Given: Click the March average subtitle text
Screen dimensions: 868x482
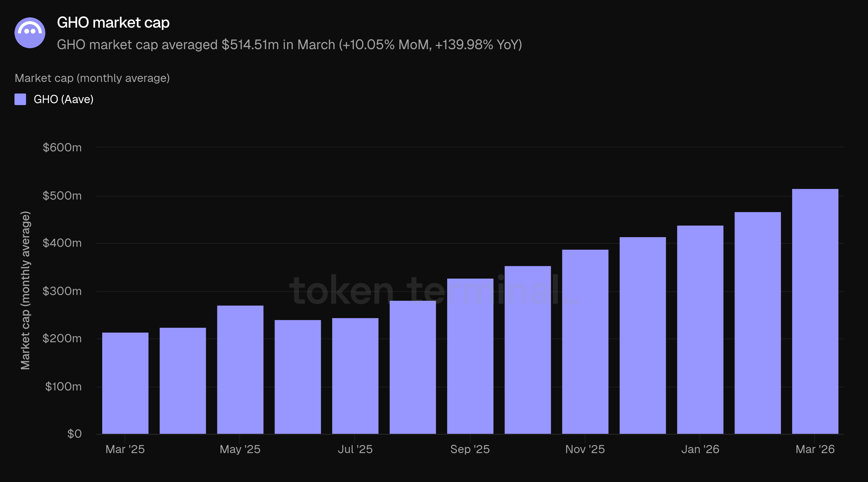Looking at the screenshot, I should pos(289,45).
